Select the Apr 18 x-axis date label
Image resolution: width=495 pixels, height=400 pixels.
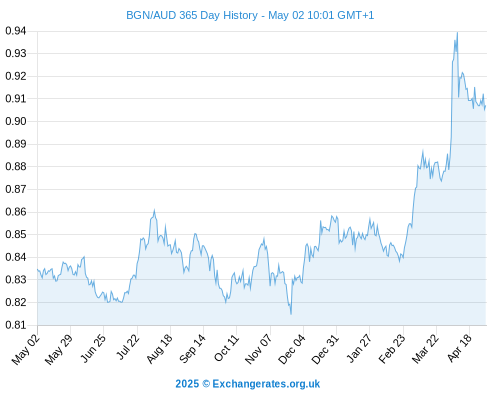click(x=459, y=348)
